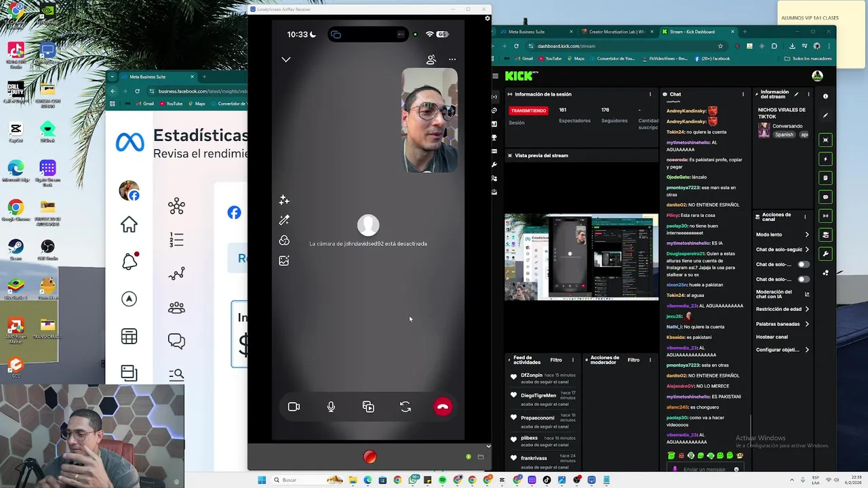Viewport: 868px width, 488px height.
Task: Select the note page icon in Kick sidebar
Action: (x=825, y=178)
